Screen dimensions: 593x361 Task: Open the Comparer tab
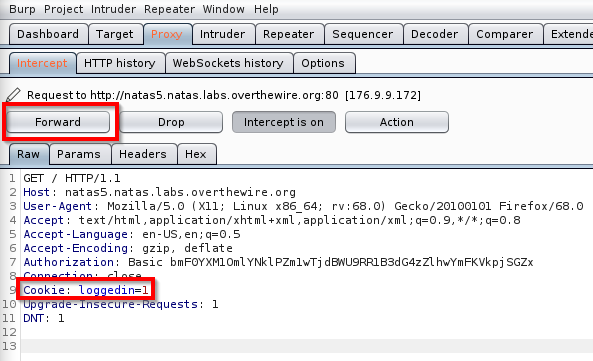(x=505, y=34)
